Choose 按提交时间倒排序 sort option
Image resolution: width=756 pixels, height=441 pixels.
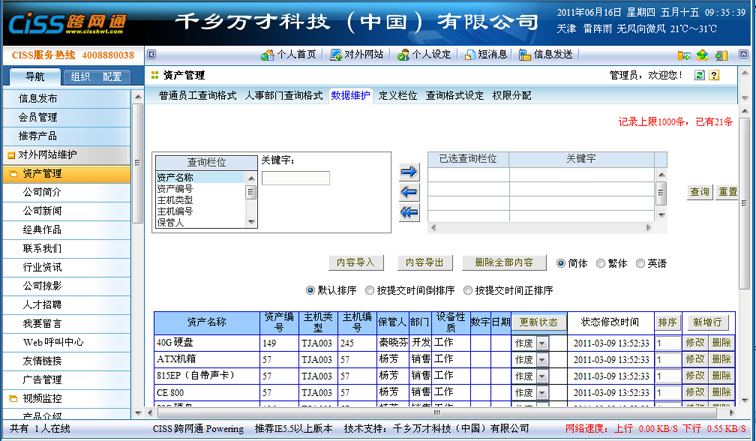coord(369,291)
